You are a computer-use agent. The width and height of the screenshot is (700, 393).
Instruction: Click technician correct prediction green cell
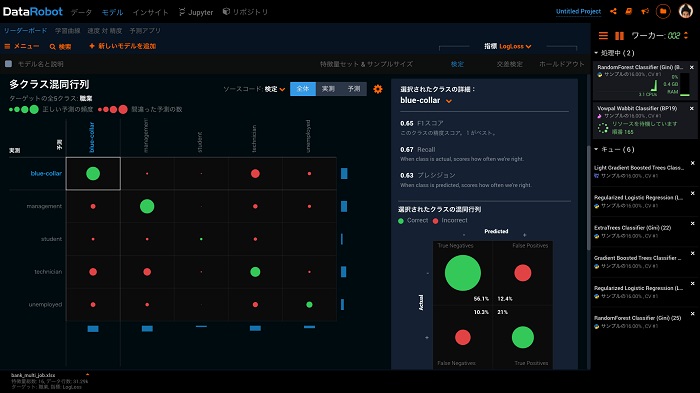(255, 272)
